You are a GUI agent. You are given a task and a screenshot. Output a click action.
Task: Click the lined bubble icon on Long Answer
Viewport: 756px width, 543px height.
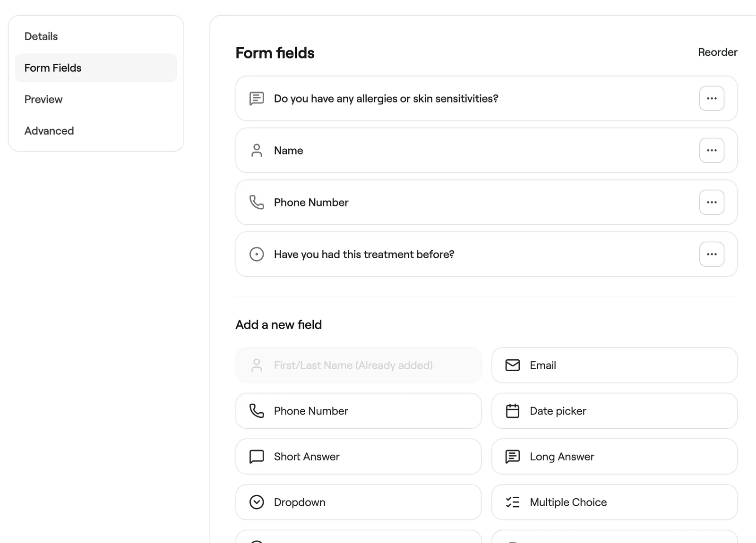coord(513,457)
